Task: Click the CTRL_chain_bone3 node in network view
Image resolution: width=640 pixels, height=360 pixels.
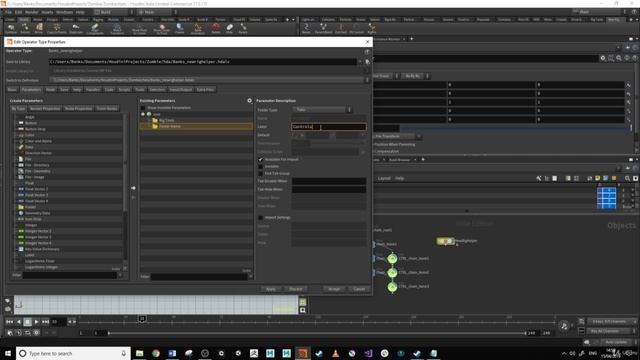Action: [x=392, y=287]
